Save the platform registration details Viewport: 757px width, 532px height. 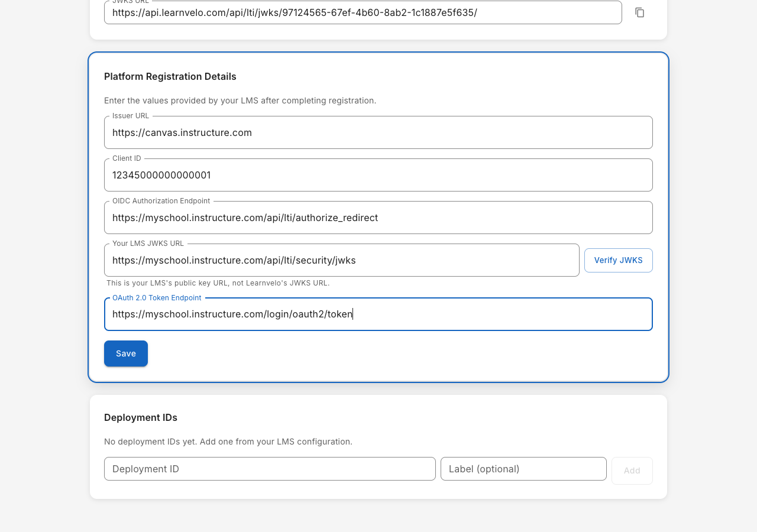[125, 353]
